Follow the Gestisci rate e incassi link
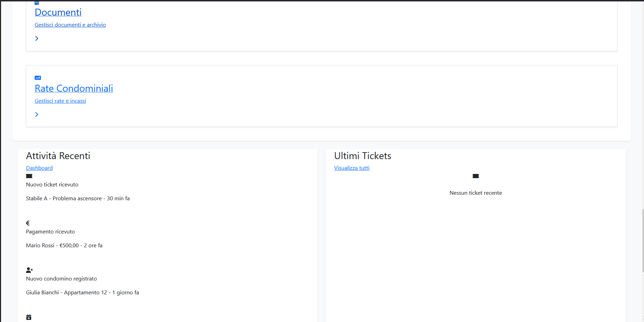This screenshot has width=644, height=322. pos(60,101)
